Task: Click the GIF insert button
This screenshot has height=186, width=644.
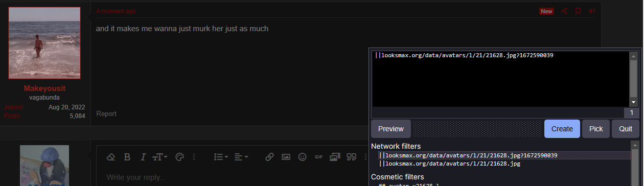Action: click(318, 157)
